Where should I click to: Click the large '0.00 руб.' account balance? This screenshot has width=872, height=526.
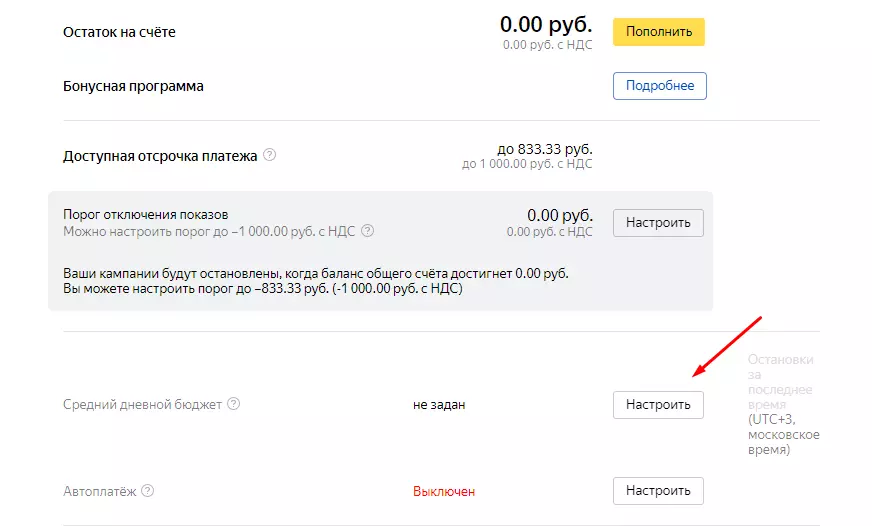click(546, 24)
